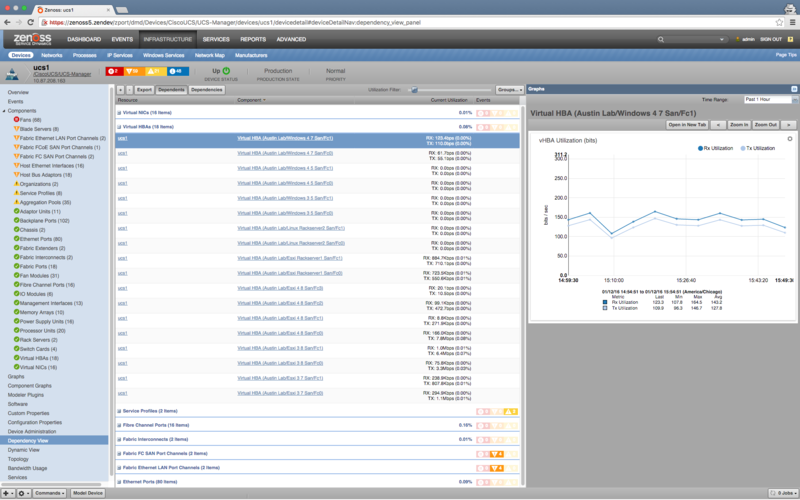This screenshot has height=500, width=800.
Task: Click the ucs1 device class icon
Action: tap(12, 74)
